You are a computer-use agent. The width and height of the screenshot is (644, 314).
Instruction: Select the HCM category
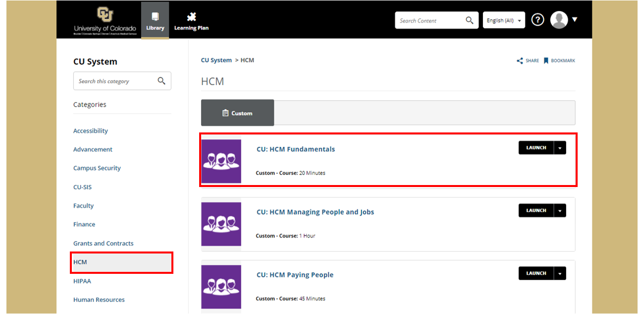coord(122,262)
